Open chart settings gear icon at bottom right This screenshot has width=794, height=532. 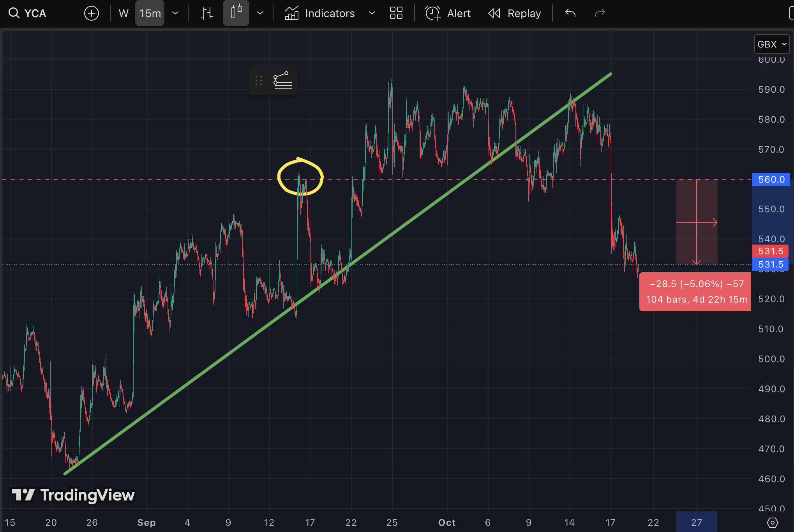click(772, 522)
